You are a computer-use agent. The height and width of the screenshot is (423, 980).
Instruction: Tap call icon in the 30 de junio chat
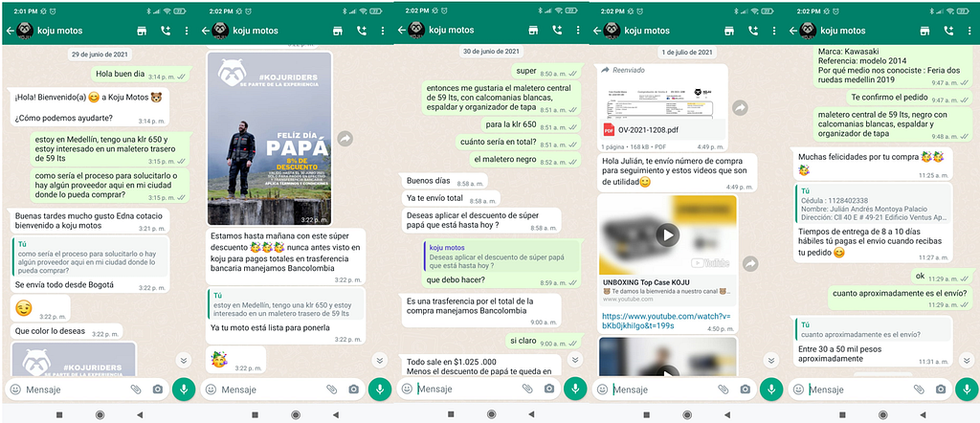coord(557,30)
